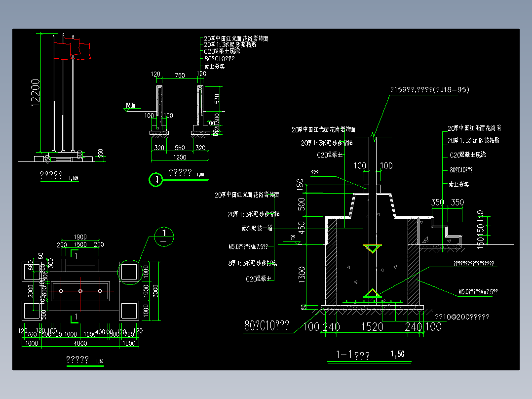Click the 20厚中国红毛面花岗岩 annotation

pyautogui.click(x=474, y=128)
